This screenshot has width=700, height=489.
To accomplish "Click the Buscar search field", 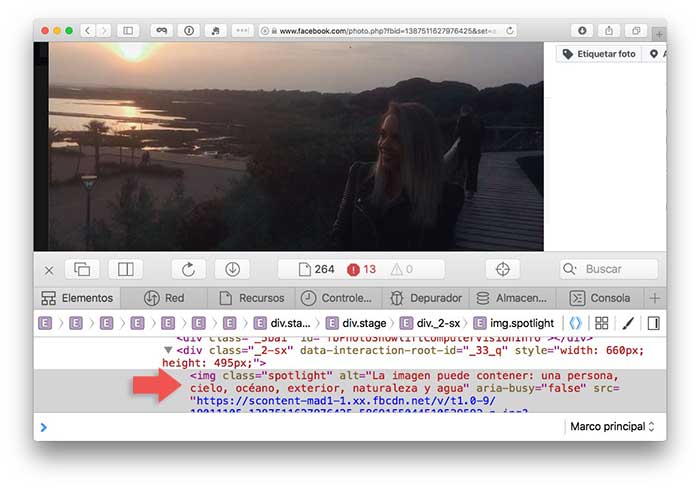I will pos(609,269).
